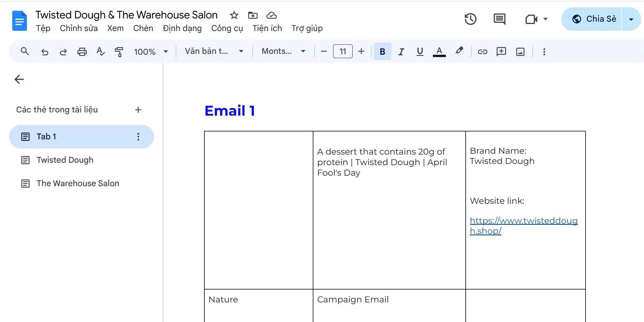644x322 pixels.
Task: Star this document as favorite
Action: [234, 15]
